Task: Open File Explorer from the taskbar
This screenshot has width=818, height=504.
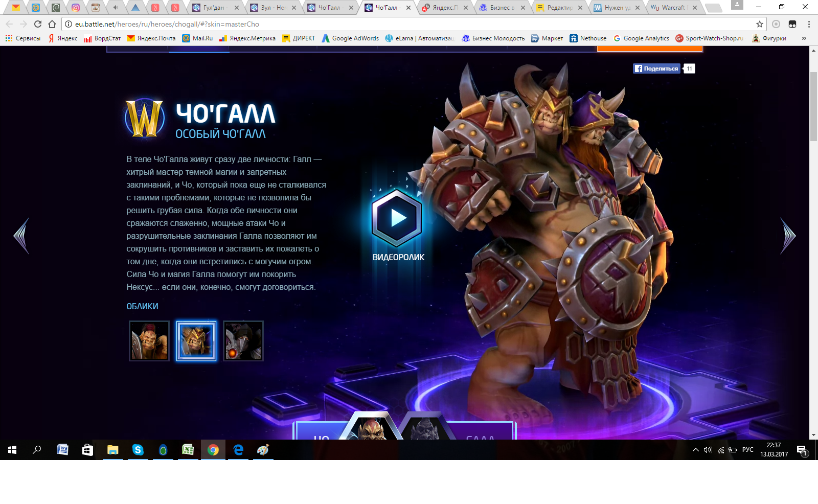Action: (x=112, y=450)
